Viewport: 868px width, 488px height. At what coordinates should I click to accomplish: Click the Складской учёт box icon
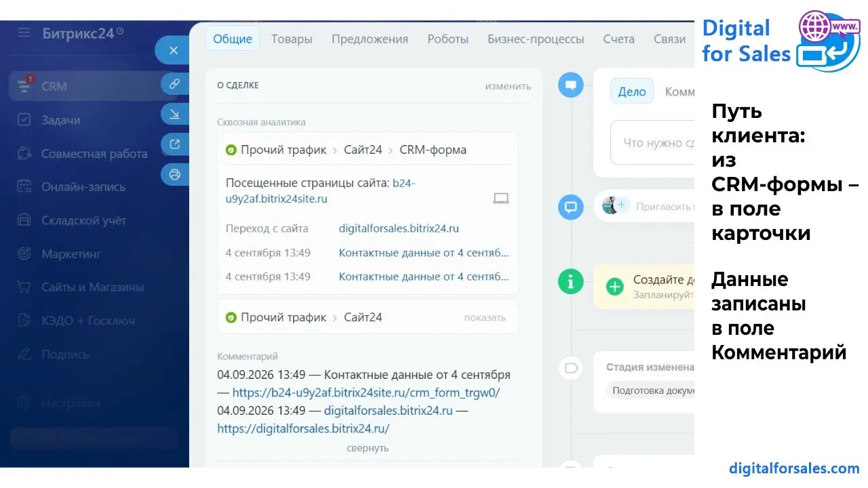tap(24, 220)
